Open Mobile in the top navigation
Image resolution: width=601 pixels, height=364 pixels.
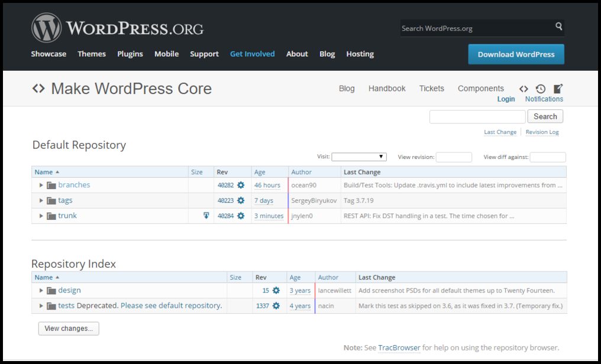coord(166,54)
